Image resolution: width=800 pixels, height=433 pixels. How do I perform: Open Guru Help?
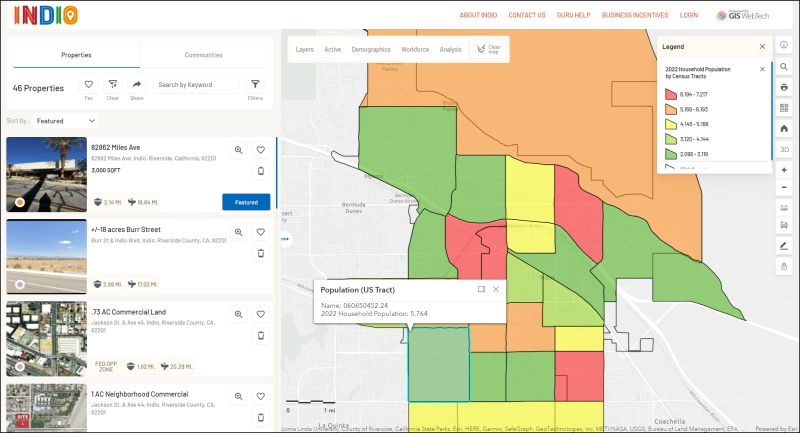point(573,15)
